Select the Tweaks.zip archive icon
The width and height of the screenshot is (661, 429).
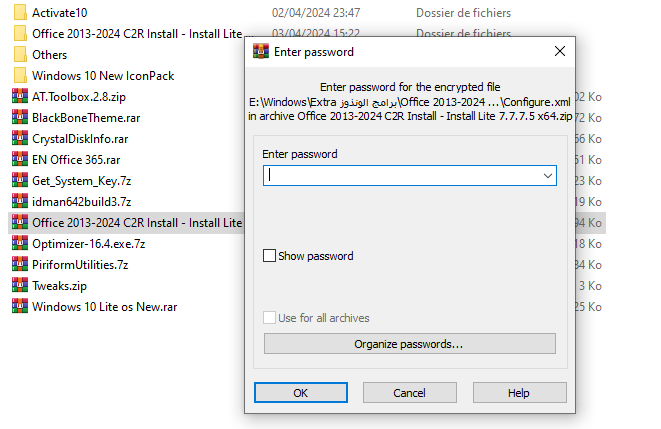(x=20, y=285)
